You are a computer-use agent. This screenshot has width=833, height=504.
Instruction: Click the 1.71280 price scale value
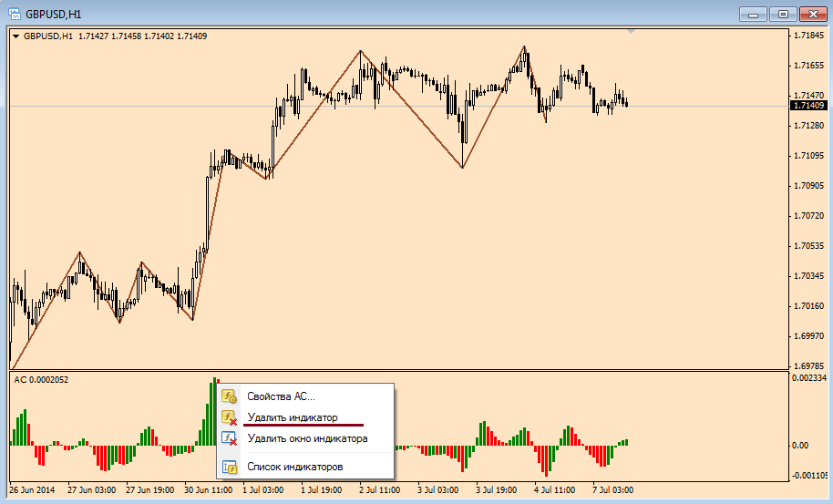click(x=808, y=126)
